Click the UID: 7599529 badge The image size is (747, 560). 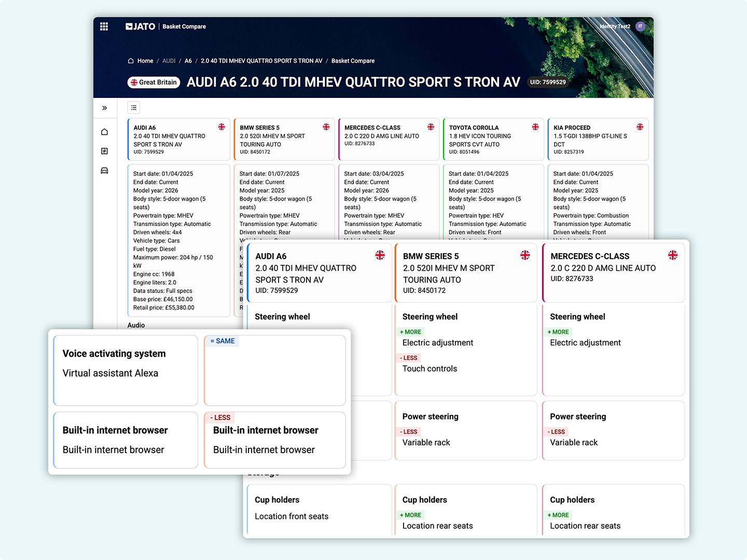[x=548, y=82]
